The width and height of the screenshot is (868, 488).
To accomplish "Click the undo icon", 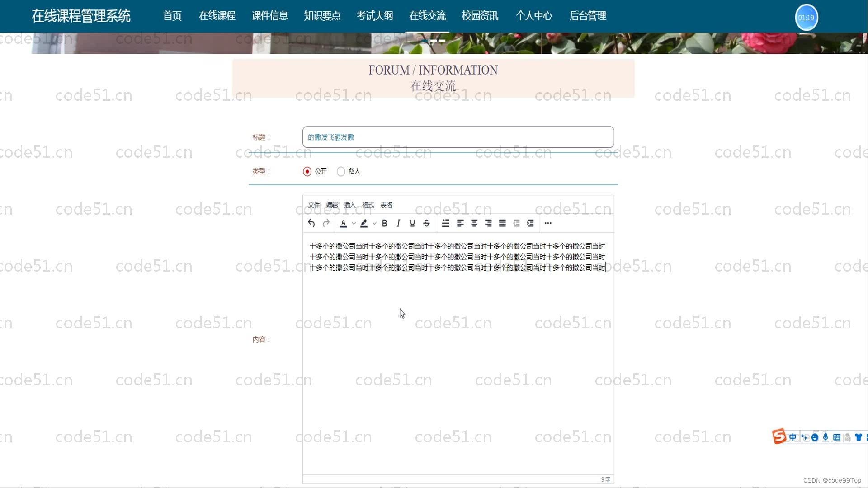I will [x=311, y=223].
